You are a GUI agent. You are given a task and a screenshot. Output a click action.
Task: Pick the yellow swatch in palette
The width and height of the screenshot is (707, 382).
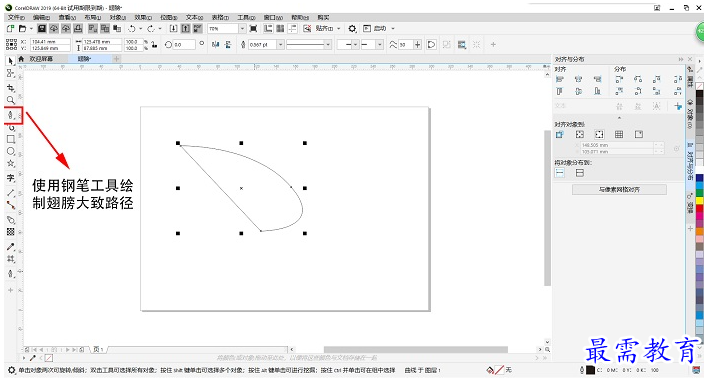[x=699, y=201]
